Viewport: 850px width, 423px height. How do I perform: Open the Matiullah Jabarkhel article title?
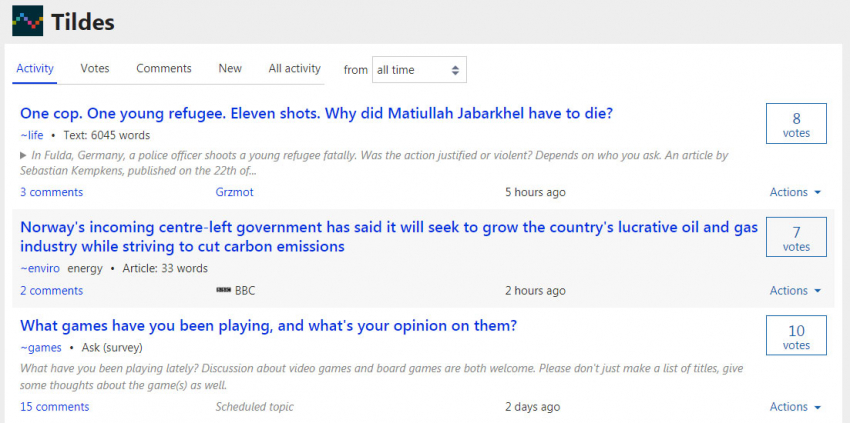pos(316,114)
